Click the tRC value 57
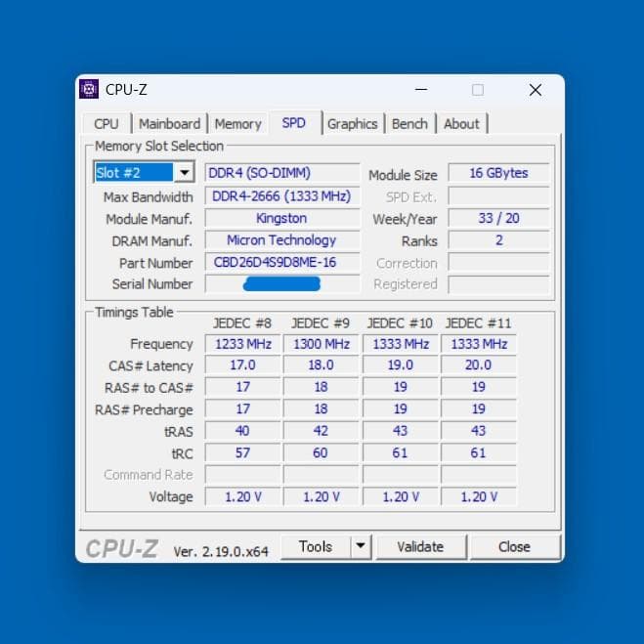This screenshot has width=644, height=644. coord(242,452)
